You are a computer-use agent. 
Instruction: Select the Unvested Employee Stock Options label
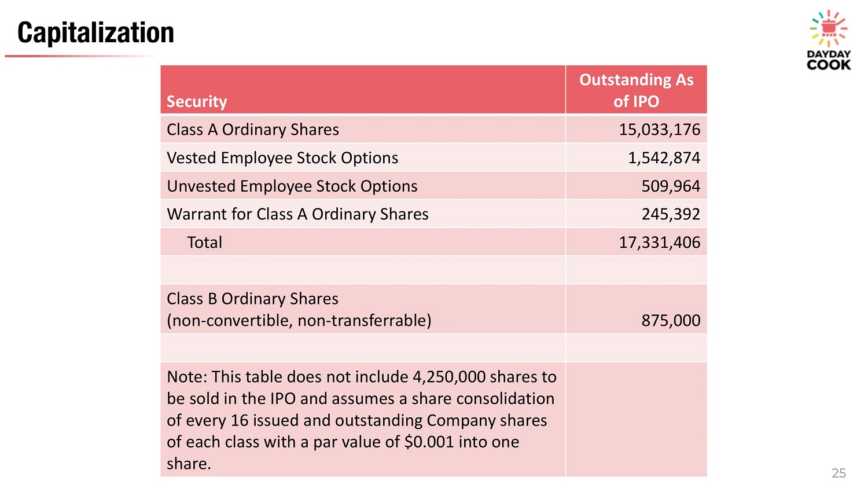coord(292,186)
